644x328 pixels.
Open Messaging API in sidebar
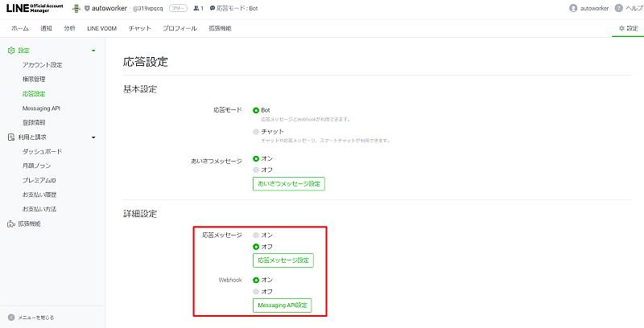[x=41, y=109]
